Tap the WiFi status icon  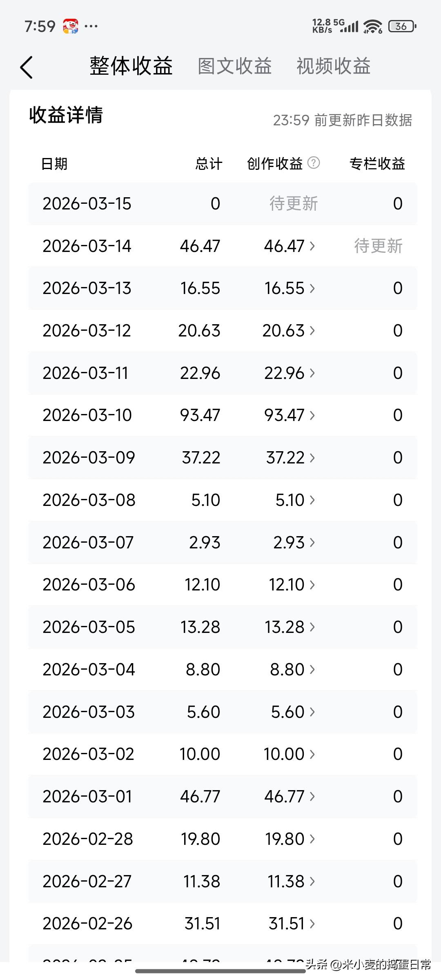(x=373, y=27)
